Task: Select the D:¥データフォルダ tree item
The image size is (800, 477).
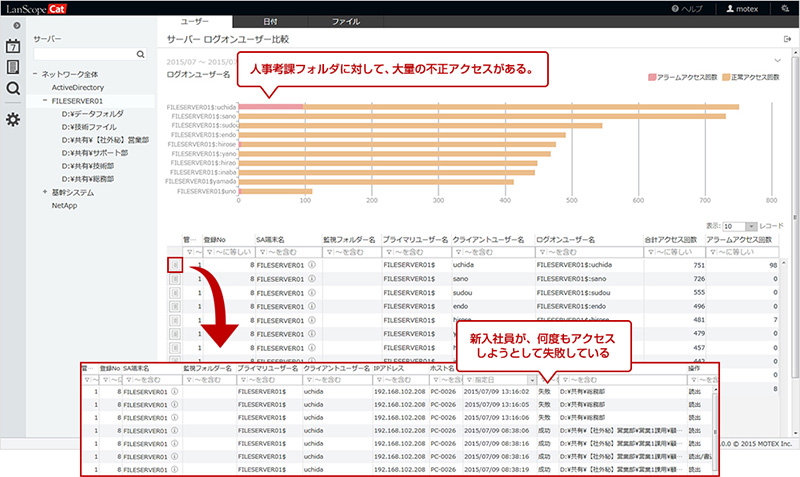Action: (92, 114)
